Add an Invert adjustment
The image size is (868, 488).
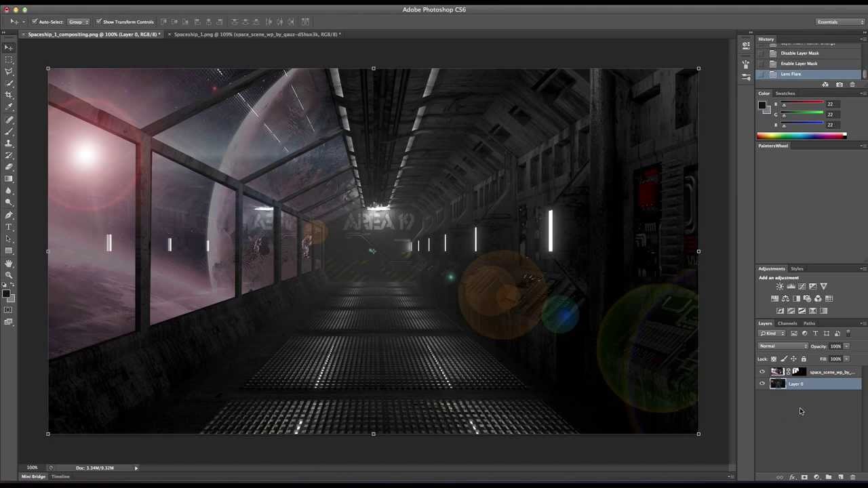[x=780, y=311]
